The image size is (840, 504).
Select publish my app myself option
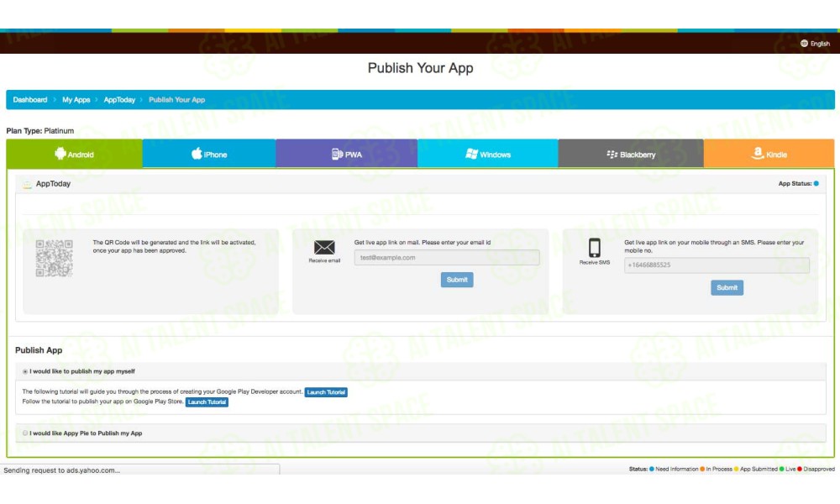coord(25,371)
